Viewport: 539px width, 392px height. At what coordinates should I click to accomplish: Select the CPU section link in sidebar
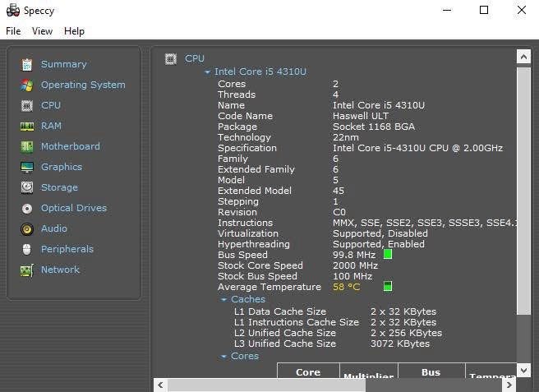pyautogui.click(x=51, y=105)
